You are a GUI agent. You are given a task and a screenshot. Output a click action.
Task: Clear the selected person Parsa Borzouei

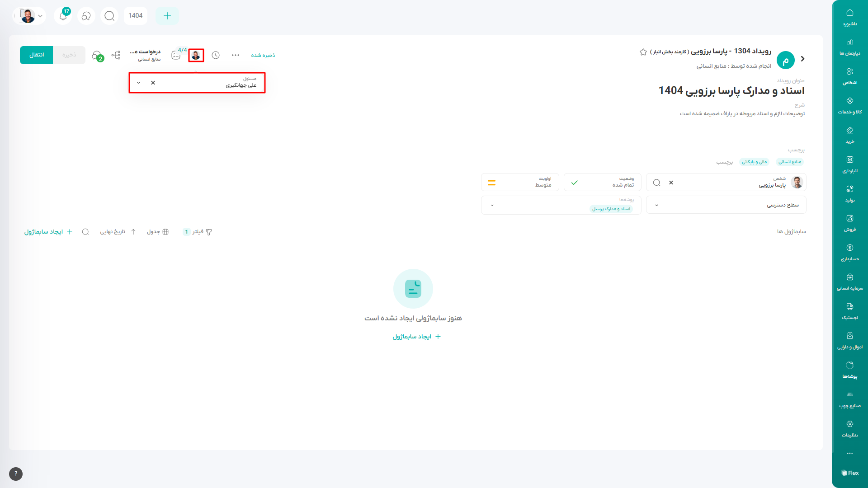pyautogui.click(x=671, y=183)
